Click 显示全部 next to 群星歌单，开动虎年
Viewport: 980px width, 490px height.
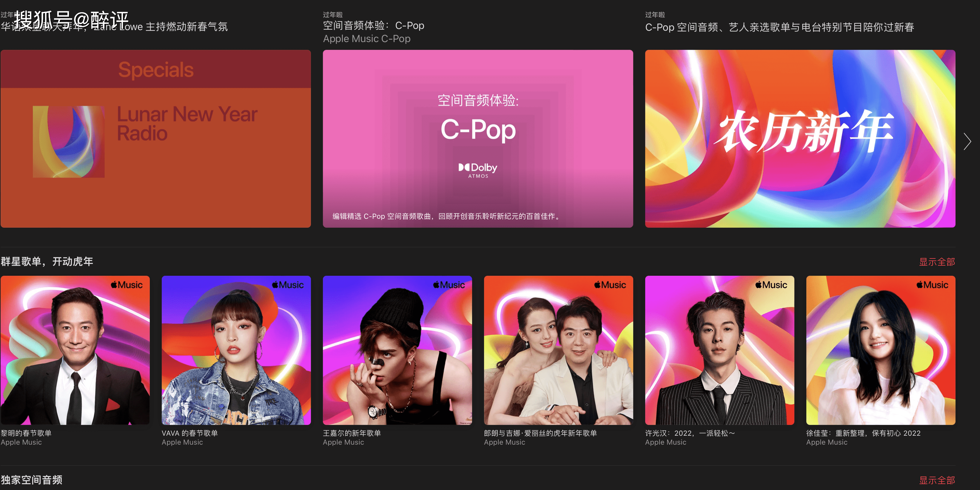tap(937, 262)
